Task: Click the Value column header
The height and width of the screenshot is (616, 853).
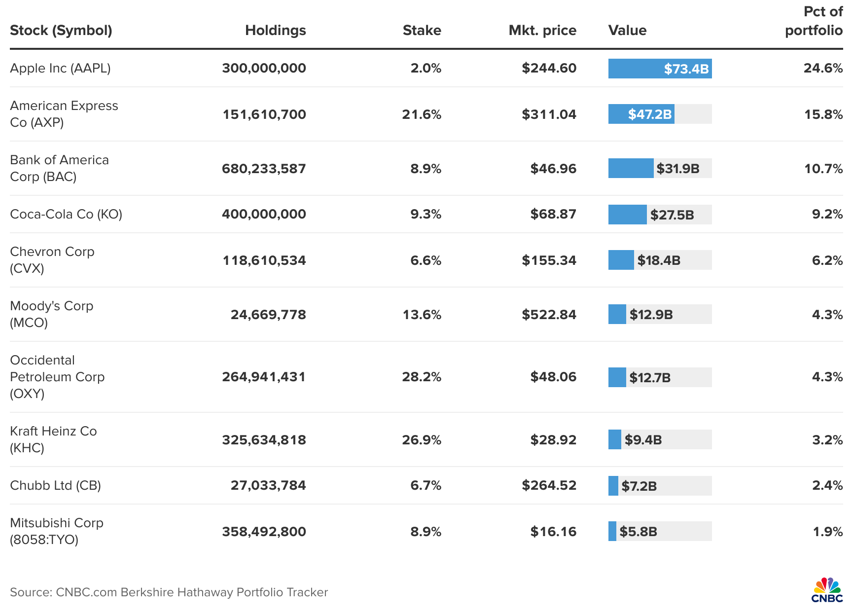Action: (x=627, y=31)
